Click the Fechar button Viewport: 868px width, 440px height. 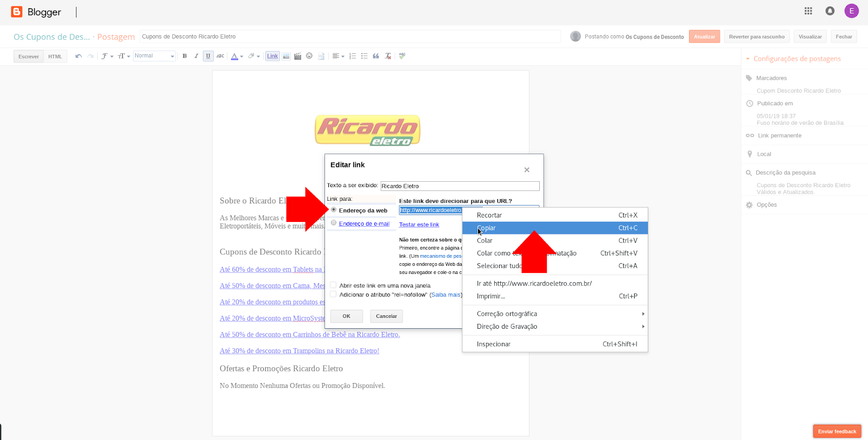tap(844, 36)
